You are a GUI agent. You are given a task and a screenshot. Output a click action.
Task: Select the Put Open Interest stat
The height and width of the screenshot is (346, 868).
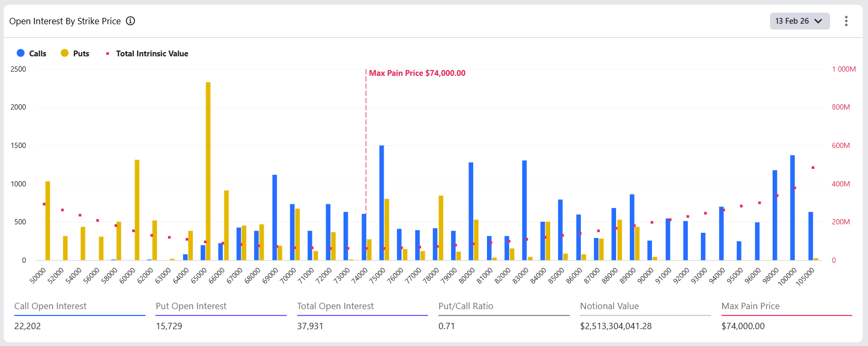191,307
